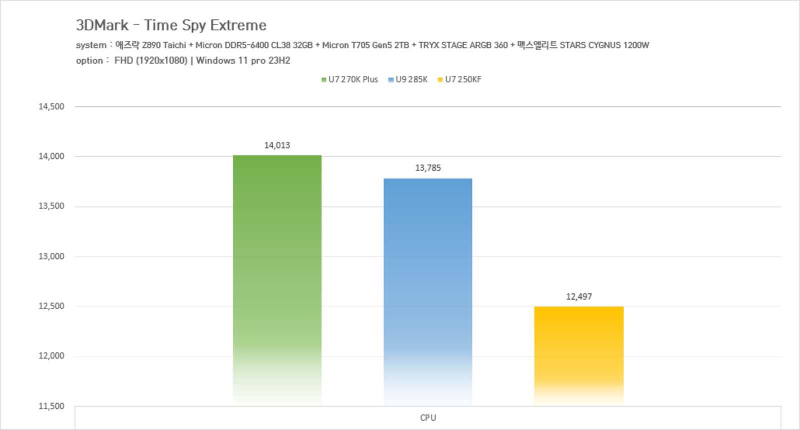800x430 pixels.
Task: Click the 14,500 y-axis label
Action: click(50, 106)
